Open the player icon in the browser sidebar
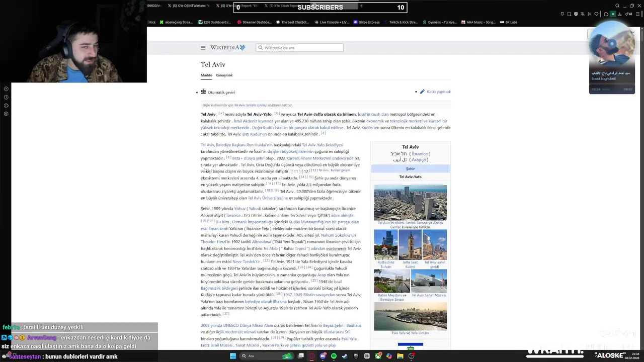 click(6, 89)
